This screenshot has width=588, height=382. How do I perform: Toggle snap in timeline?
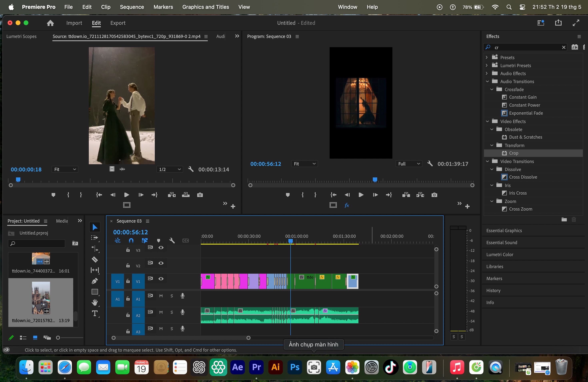click(x=131, y=240)
